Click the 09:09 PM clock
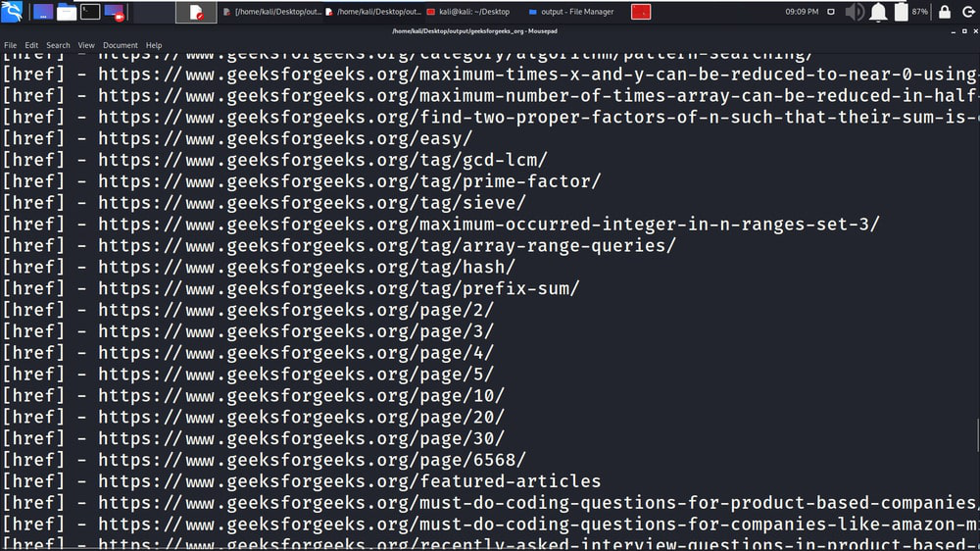This screenshot has width=980, height=551. point(802,12)
